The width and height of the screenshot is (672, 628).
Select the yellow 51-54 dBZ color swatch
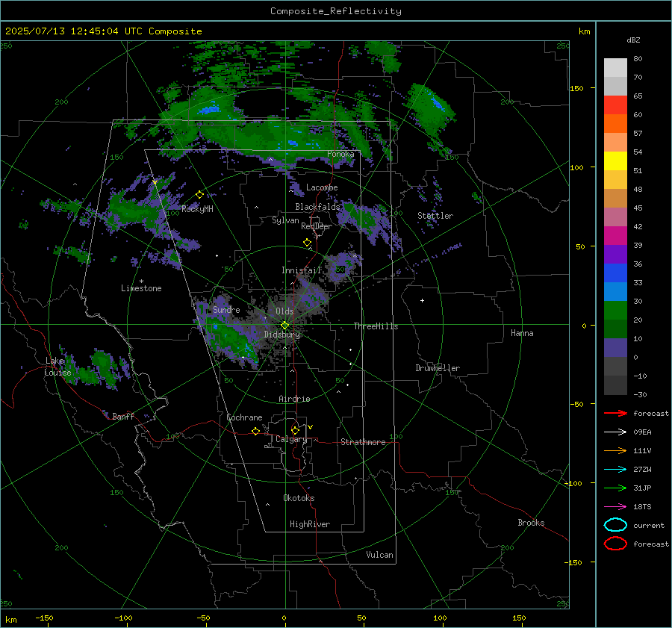[615, 161]
